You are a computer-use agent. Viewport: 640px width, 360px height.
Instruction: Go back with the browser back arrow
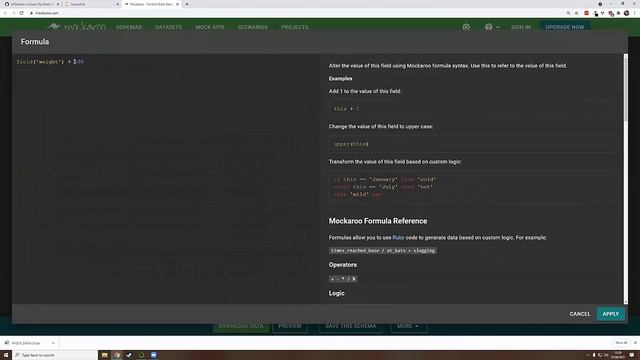(5, 13)
